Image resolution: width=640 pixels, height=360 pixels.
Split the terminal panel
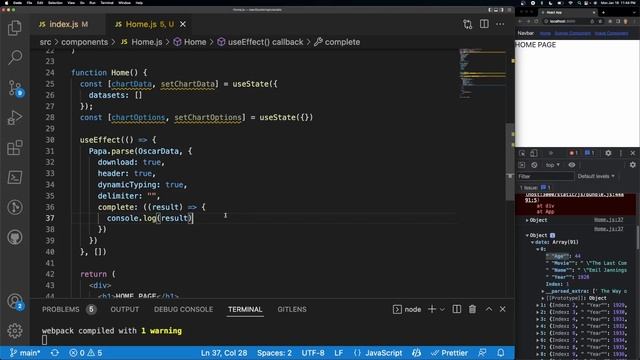tap(457, 309)
